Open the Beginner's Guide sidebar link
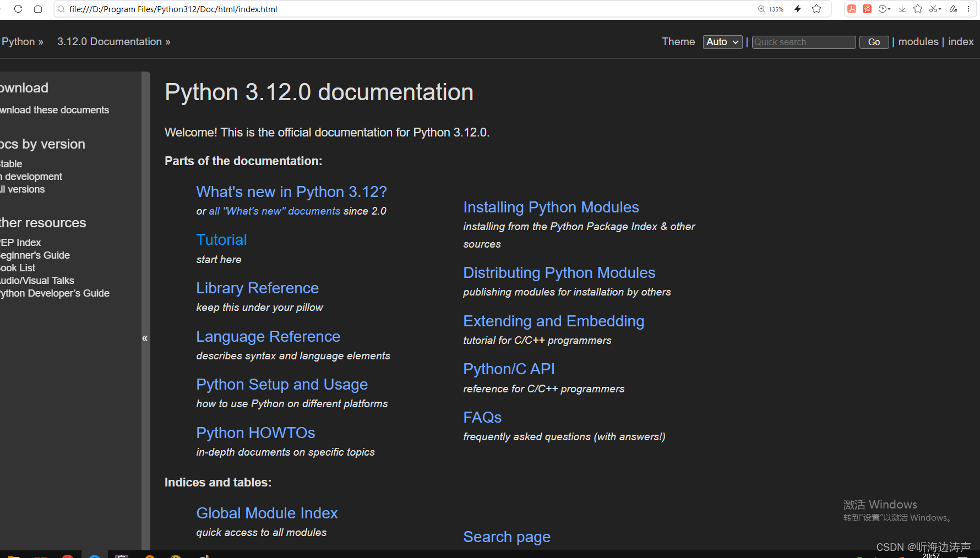This screenshot has height=558, width=980. click(x=35, y=255)
